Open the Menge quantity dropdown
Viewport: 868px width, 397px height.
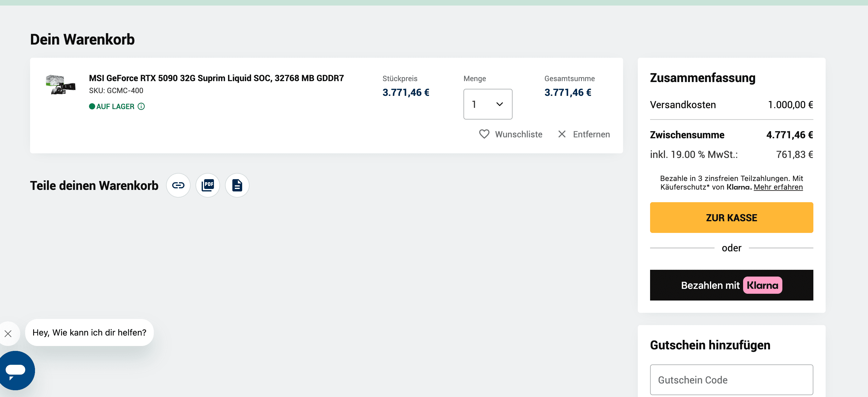click(487, 104)
